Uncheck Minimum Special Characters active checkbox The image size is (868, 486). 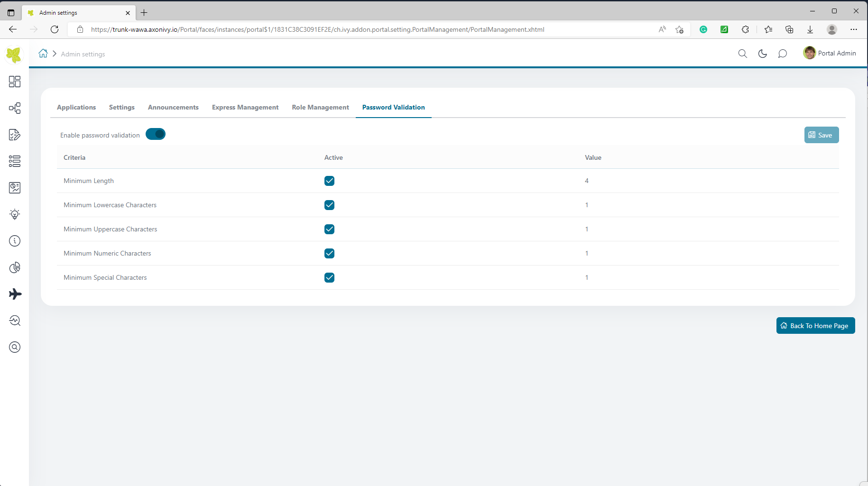tap(329, 277)
